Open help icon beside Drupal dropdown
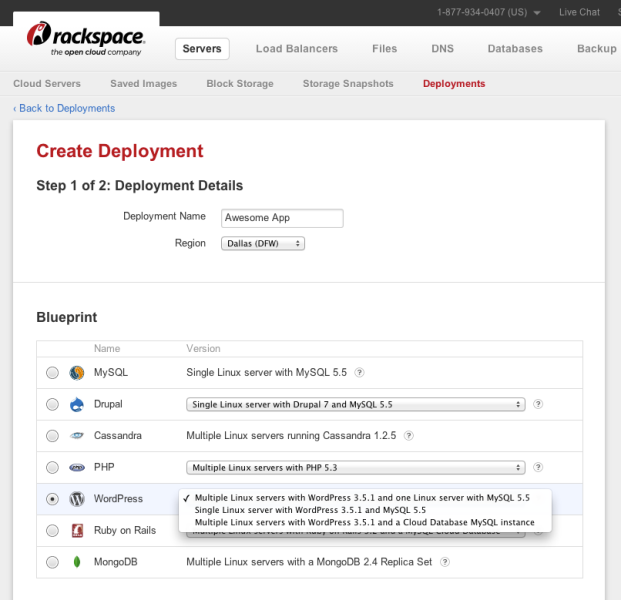Image resolution: width=621 pixels, height=600 pixels. (538, 404)
